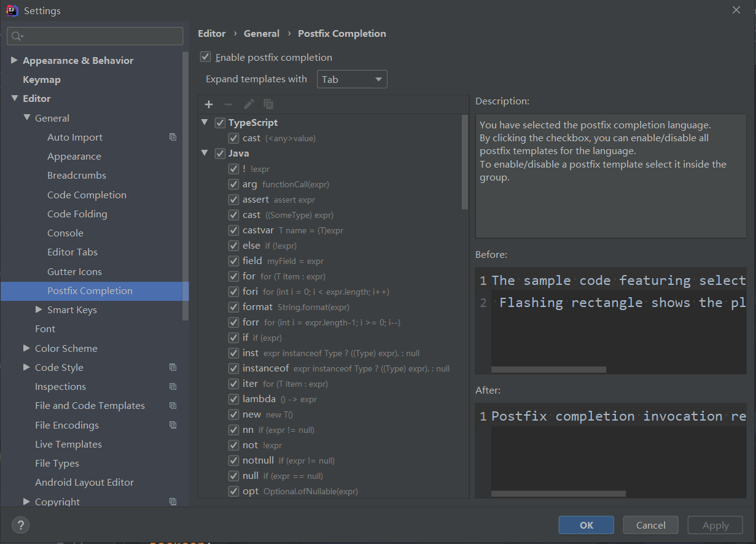The width and height of the screenshot is (756, 544).
Task: Click the project-level icon beside Auto Import
Action: [173, 138]
